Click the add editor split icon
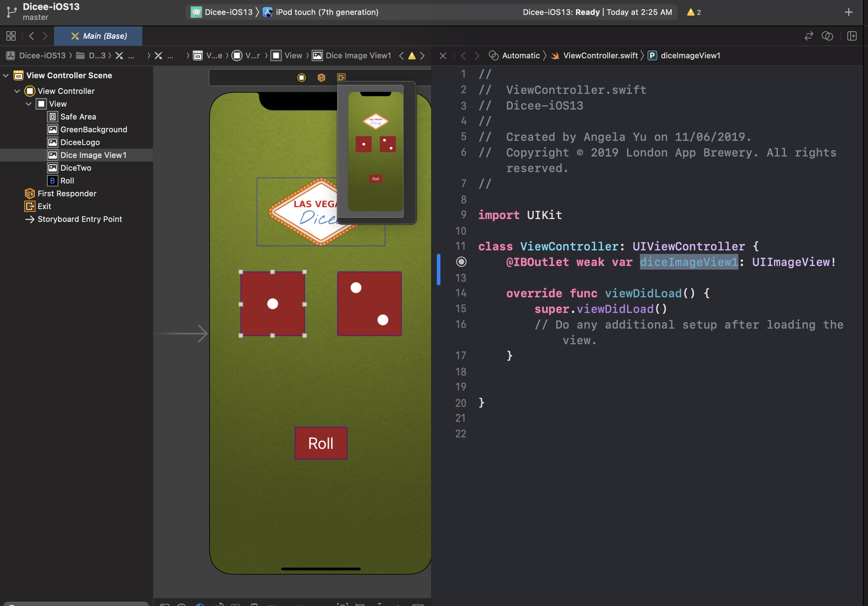Screen dimensions: 868x606 [x=852, y=36]
